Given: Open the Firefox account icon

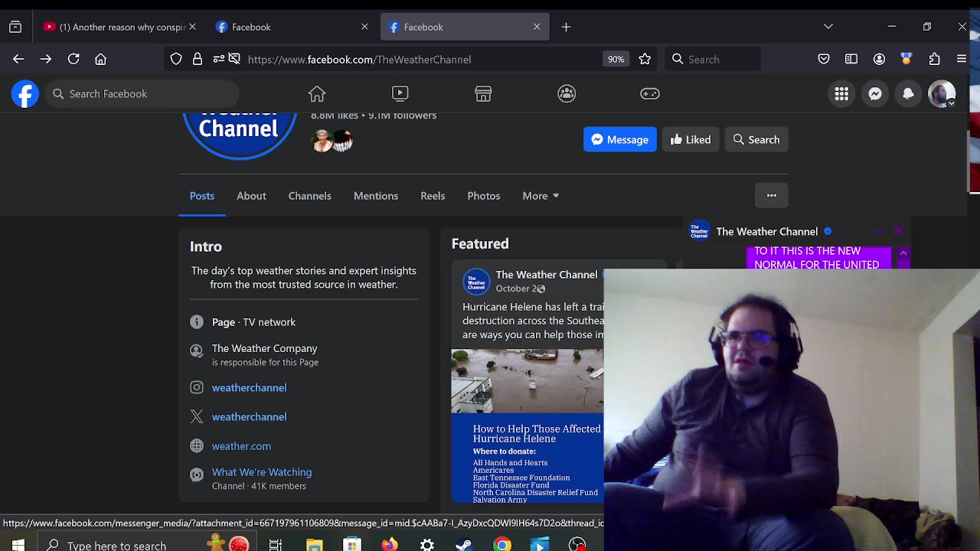Looking at the screenshot, I should [x=879, y=59].
